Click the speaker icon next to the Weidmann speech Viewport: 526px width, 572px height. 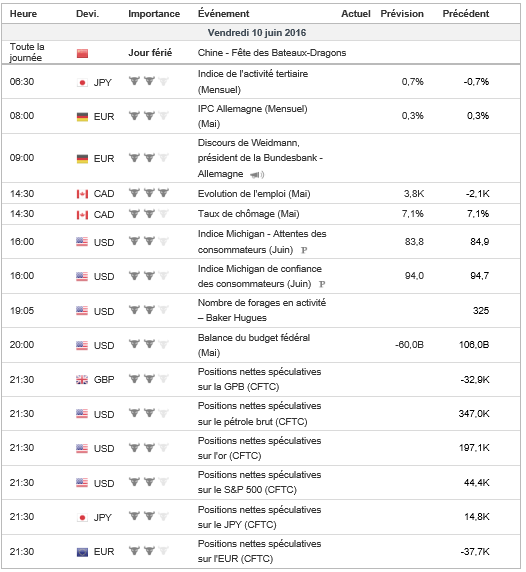257,175
